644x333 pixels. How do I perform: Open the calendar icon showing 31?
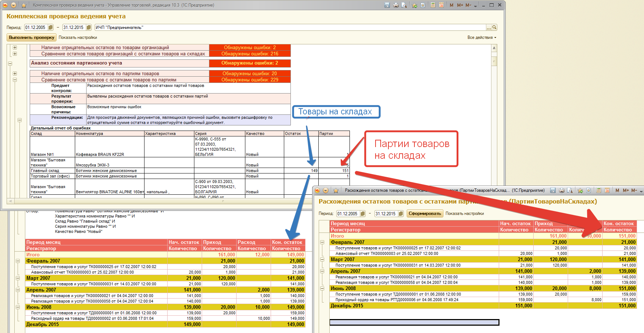point(441,5)
